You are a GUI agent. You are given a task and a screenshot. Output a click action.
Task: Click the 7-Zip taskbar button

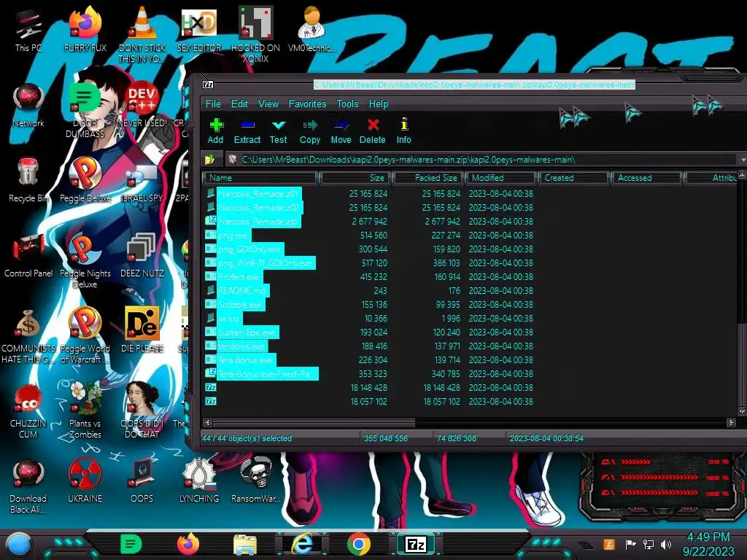[x=416, y=544]
